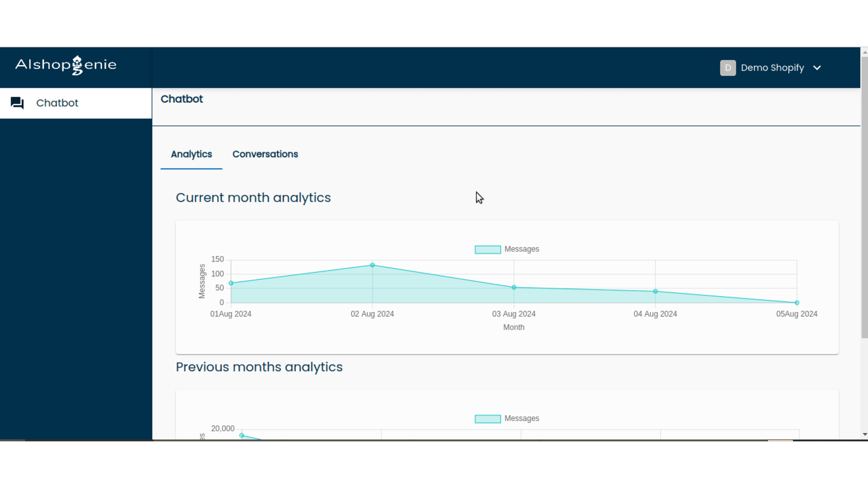Image resolution: width=868 pixels, height=488 pixels.
Task: Click the Chatbot speech bubble icon
Action: 17,103
